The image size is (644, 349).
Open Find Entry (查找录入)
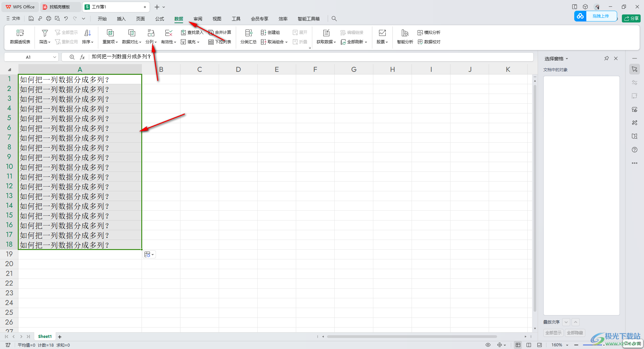[192, 32]
